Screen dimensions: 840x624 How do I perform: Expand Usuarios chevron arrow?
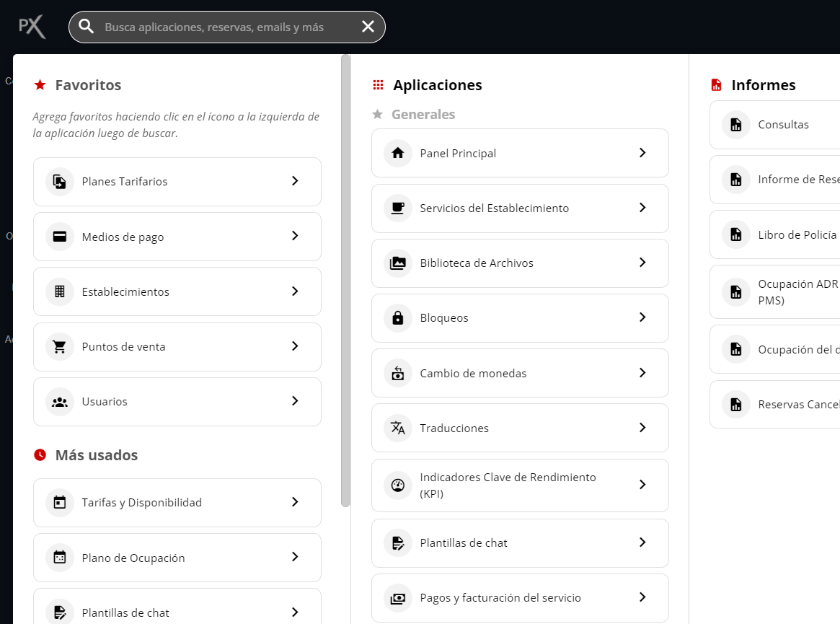click(x=295, y=401)
